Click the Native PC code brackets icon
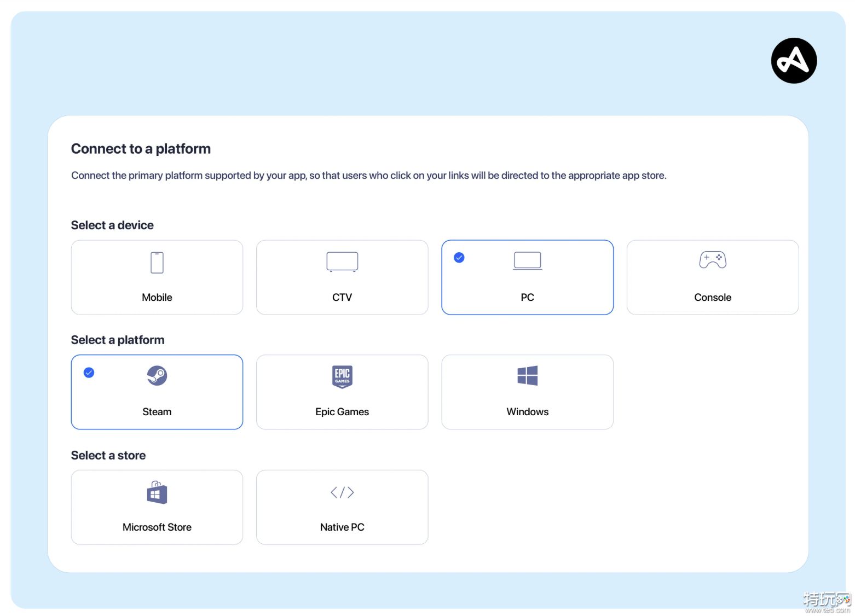The height and width of the screenshot is (616, 855). tap(342, 492)
